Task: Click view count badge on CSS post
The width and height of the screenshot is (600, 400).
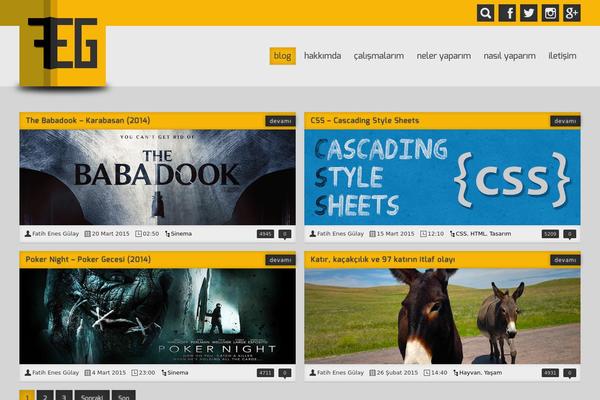Action: [x=550, y=234]
